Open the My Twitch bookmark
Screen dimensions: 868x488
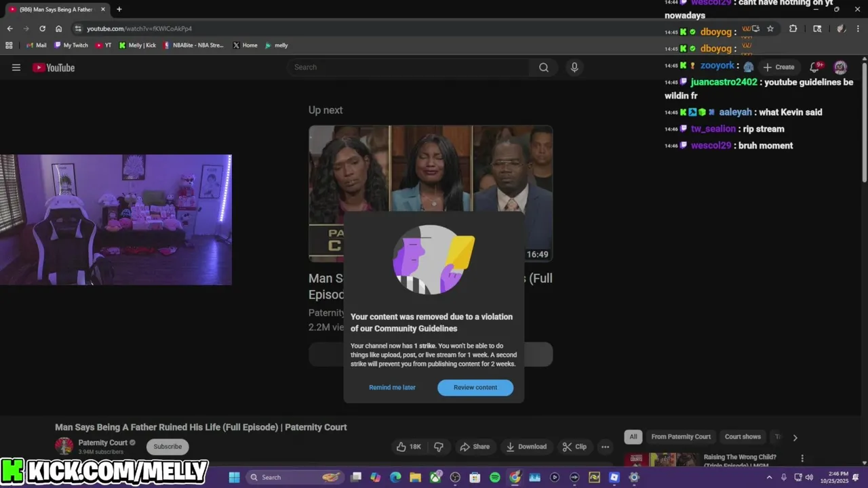point(71,45)
